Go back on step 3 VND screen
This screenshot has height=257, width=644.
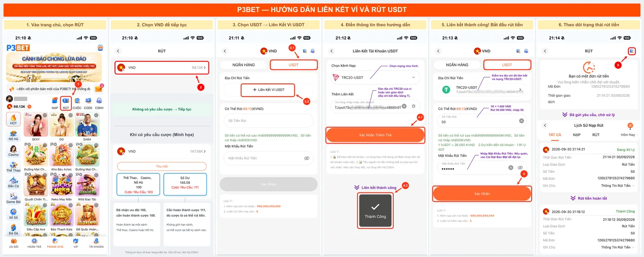tap(225, 51)
